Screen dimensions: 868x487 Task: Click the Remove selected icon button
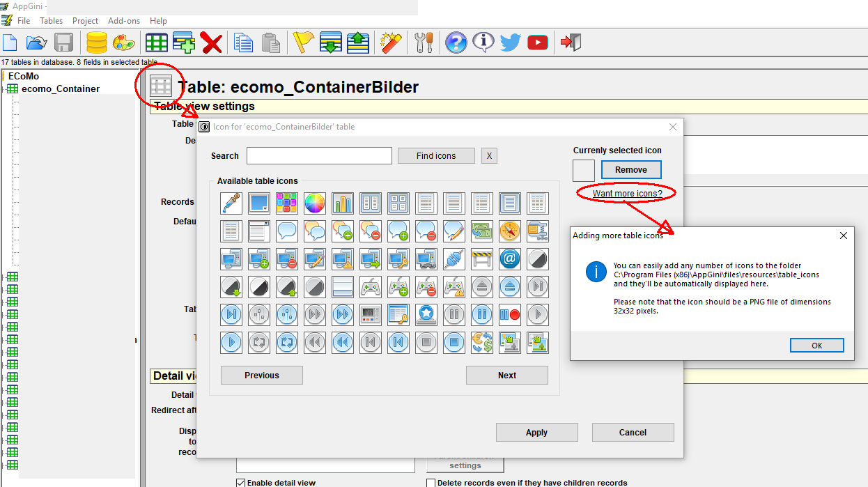click(x=631, y=170)
